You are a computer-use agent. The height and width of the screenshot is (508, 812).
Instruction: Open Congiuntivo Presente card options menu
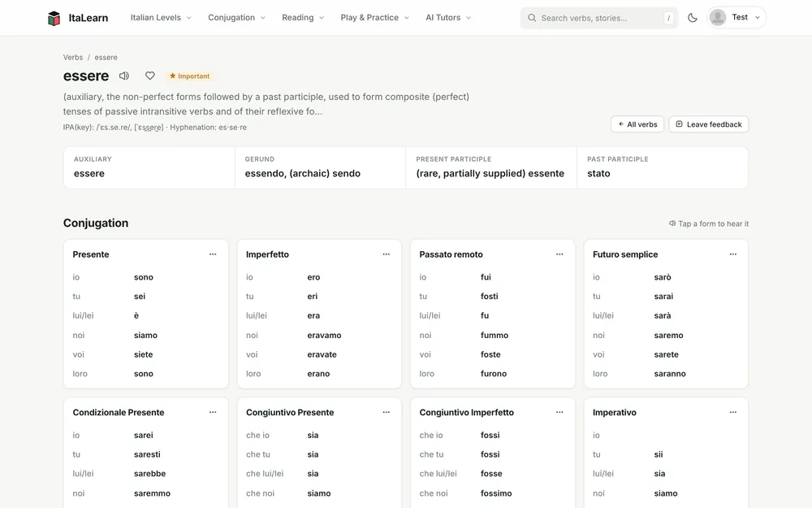(387, 412)
